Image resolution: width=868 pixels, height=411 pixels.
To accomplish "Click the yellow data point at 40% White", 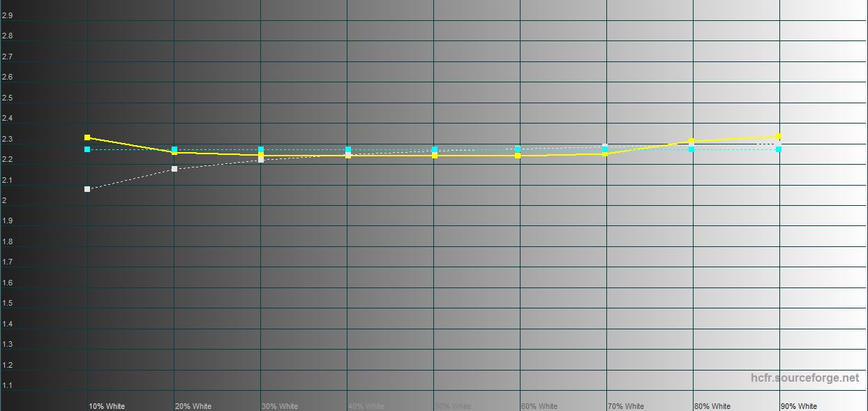I will pyautogui.click(x=348, y=156).
